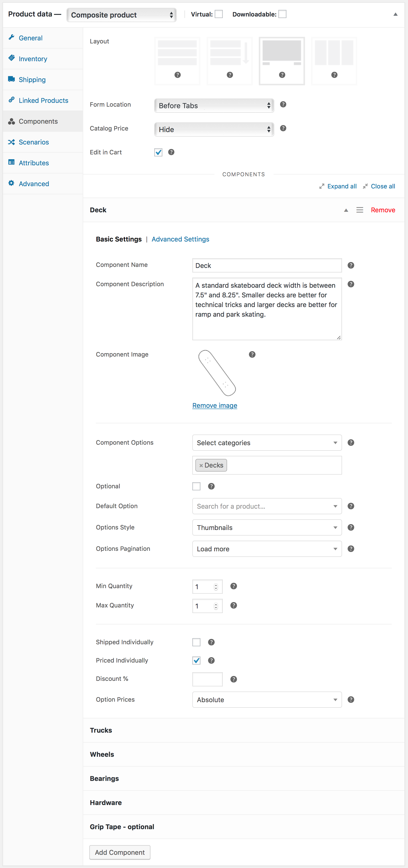The height and width of the screenshot is (868, 408).
Task: Click the help icon next to Discount %
Action: click(234, 679)
